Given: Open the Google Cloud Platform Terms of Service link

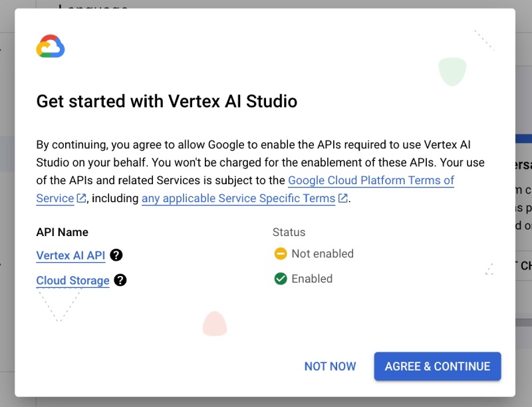Looking at the screenshot, I should click(370, 180).
